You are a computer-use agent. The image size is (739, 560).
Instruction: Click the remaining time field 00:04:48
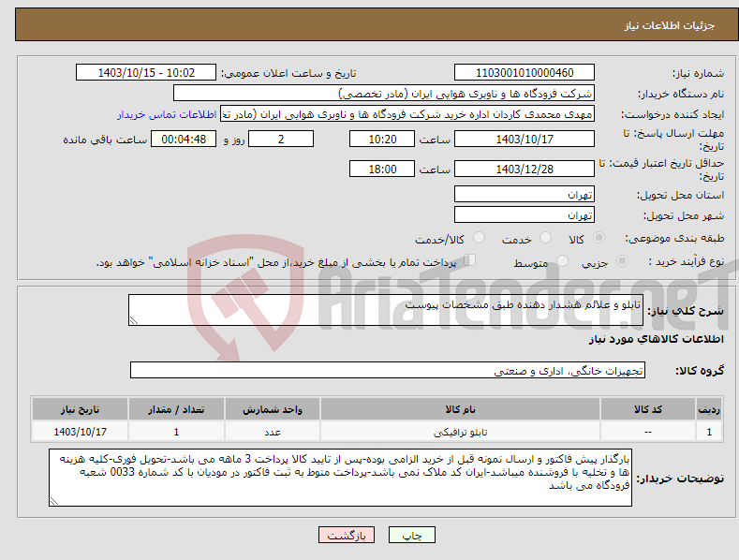[x=184, y=139]
